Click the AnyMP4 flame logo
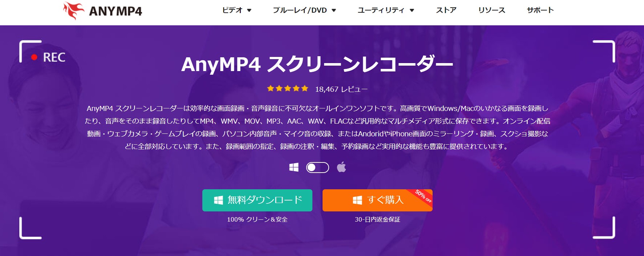 pos(74,11)
